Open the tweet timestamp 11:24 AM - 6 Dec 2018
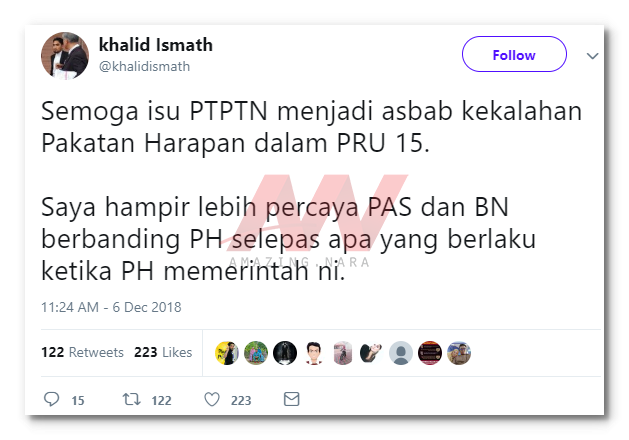Screen dimensions: 629x440 click(x=111, y=307)
